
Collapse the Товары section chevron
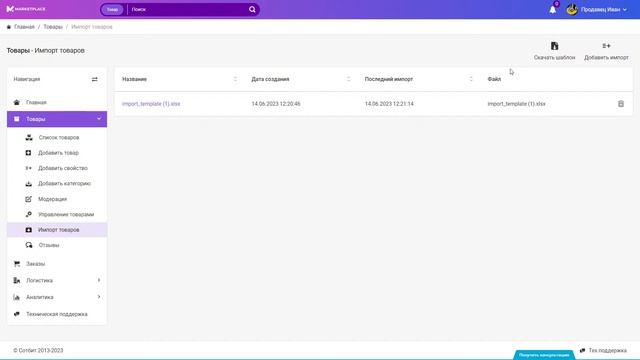click(x=99, y=119)
